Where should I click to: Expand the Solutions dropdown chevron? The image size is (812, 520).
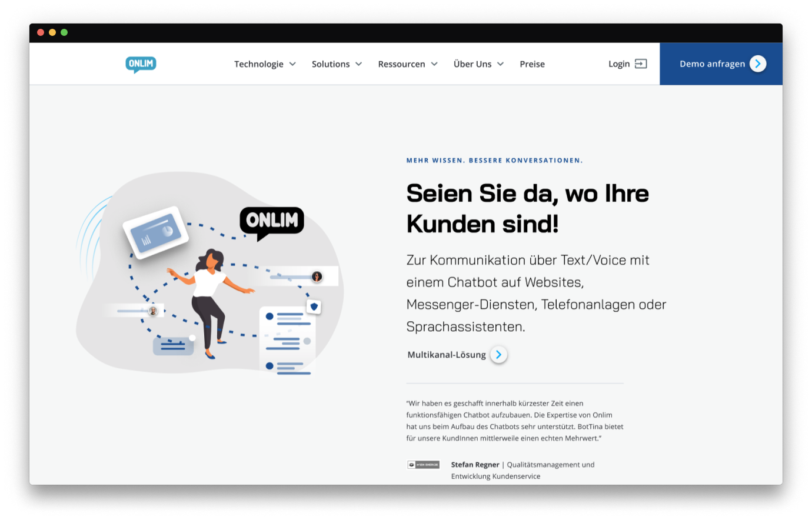tap(358, 64)
